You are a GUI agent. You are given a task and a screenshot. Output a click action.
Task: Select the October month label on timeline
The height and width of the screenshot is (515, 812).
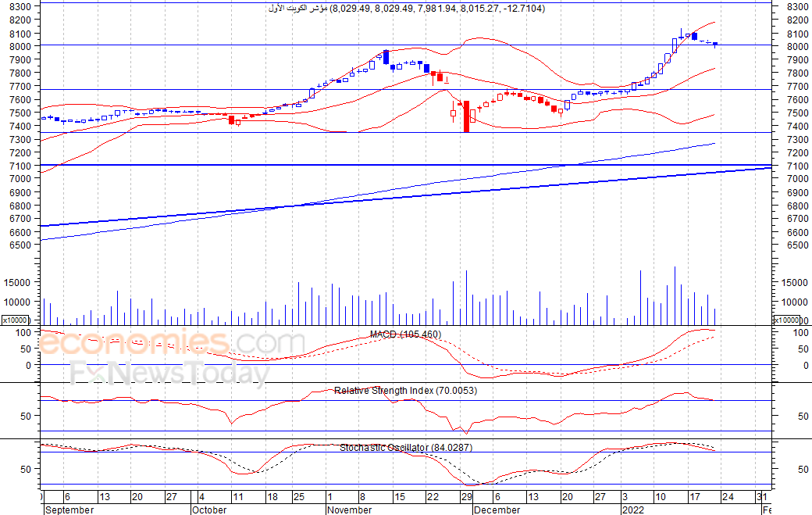tap(209, 510)
